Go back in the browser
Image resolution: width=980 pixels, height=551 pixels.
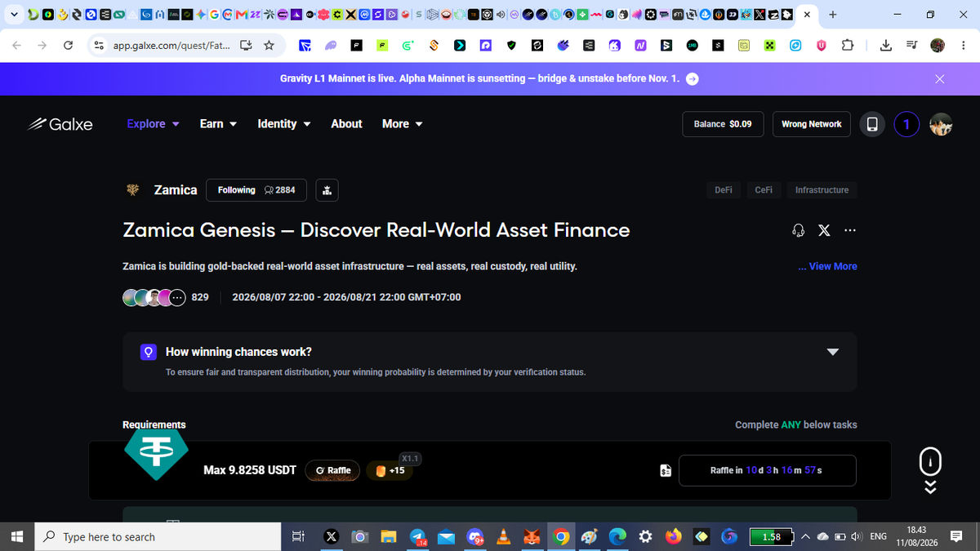pos(17,46)
